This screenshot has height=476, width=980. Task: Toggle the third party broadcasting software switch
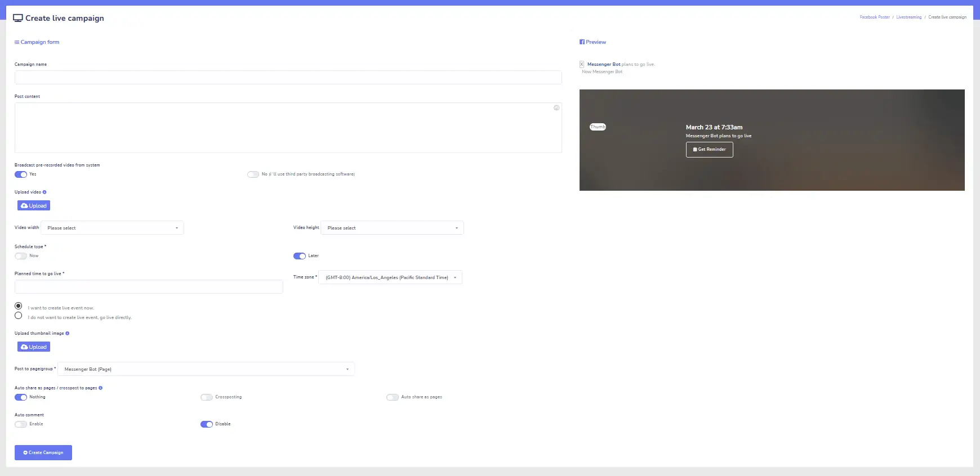[x=253, y=174]
